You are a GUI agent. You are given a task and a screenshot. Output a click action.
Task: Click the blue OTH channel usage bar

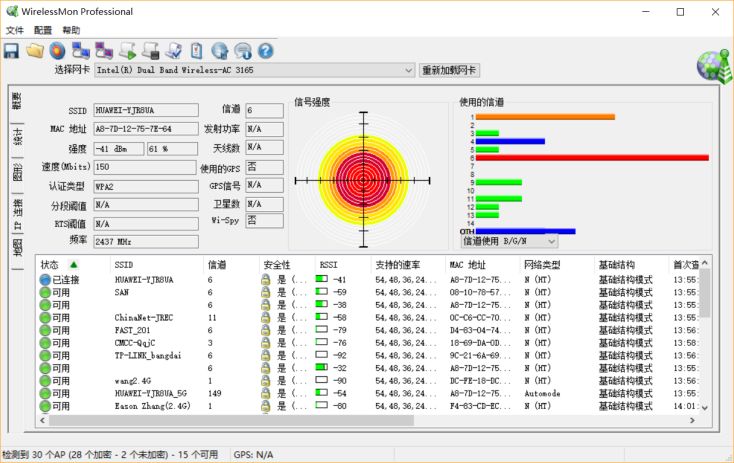[x=525, y=231]
